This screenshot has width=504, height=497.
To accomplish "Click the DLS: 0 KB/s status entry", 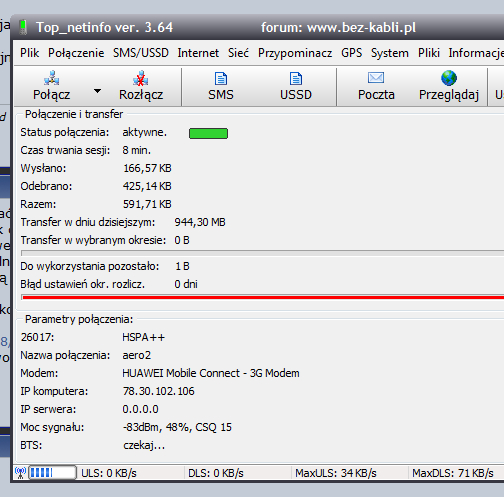I will pyautogui.click(x=216, y=473).
